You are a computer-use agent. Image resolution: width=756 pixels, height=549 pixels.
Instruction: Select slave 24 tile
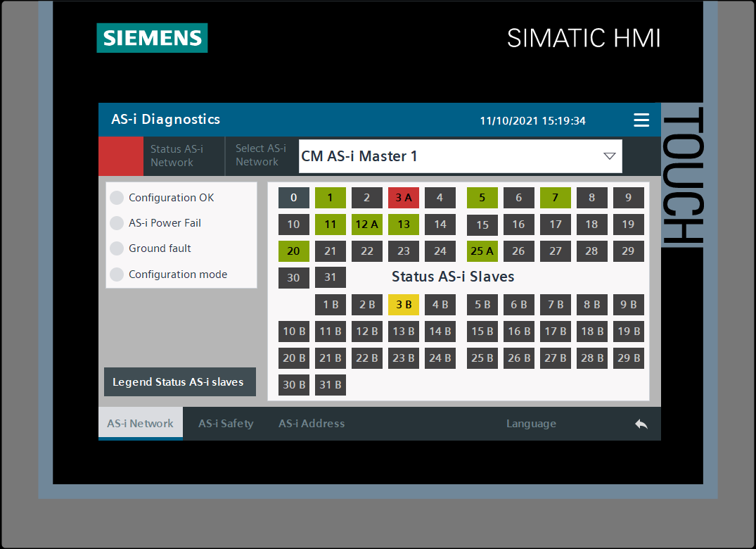tap(440, 251)
